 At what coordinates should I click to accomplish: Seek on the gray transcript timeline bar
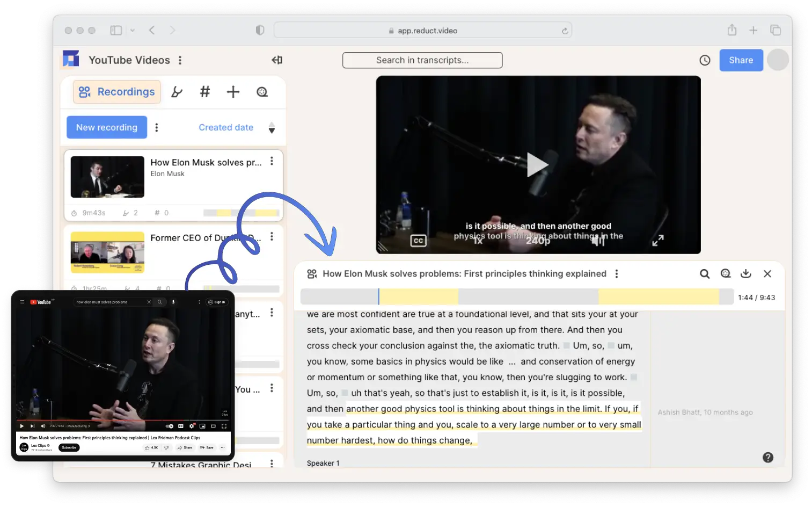pos(517,296)
